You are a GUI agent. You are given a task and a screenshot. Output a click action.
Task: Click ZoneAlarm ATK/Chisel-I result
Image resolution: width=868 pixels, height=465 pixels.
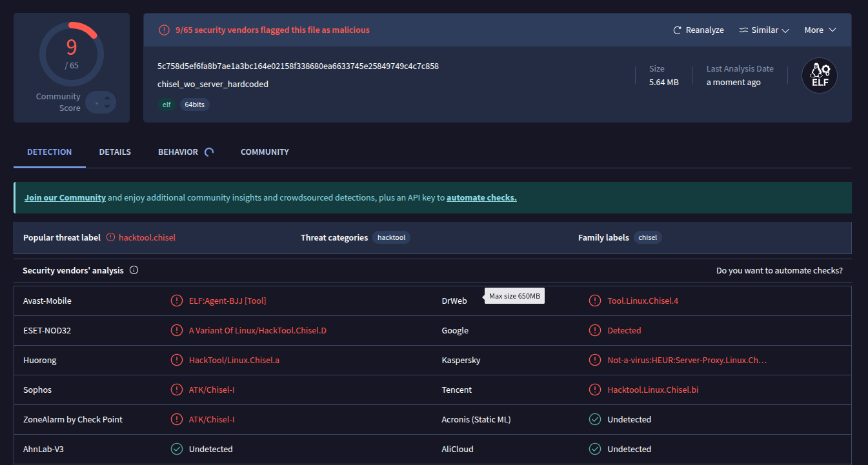coord(212,420)
